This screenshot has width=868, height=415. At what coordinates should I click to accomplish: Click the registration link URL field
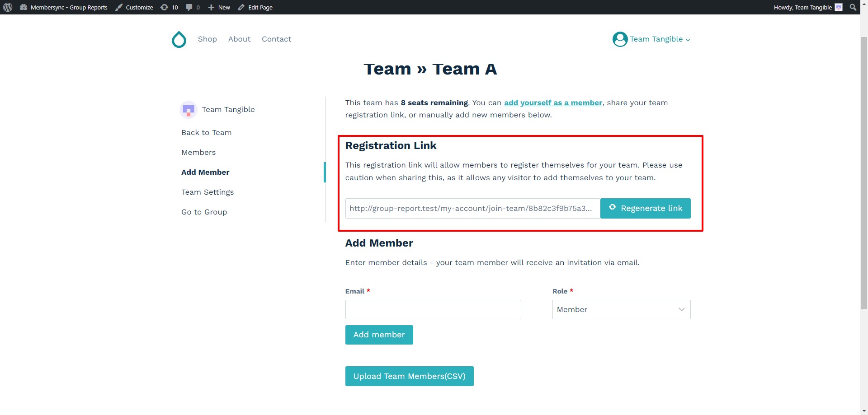click(x=472, y=208)
